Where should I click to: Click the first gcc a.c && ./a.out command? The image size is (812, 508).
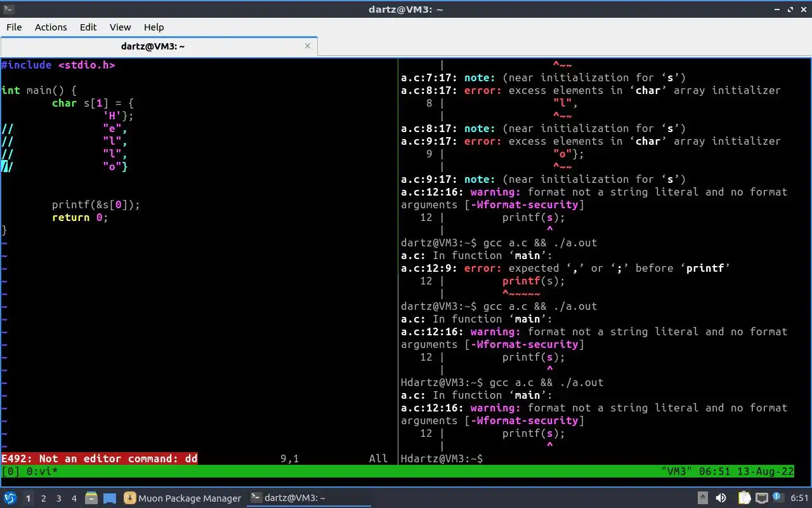(x=540, y=243)
